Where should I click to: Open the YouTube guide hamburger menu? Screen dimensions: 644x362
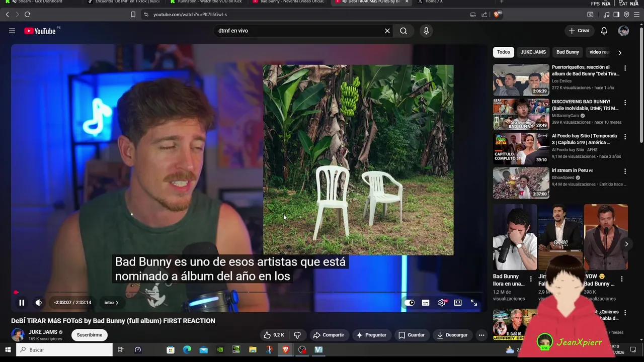(x=12, y=31)
